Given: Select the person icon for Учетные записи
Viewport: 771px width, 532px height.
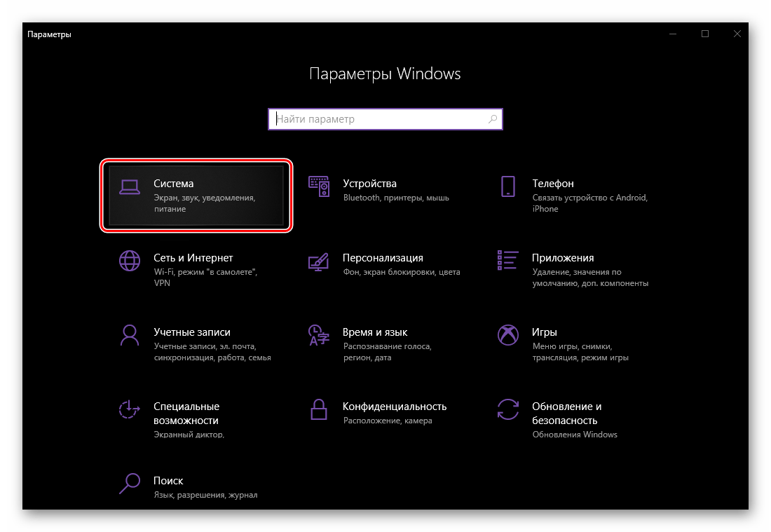Looking at the screenshot, I should coord(129,335).
